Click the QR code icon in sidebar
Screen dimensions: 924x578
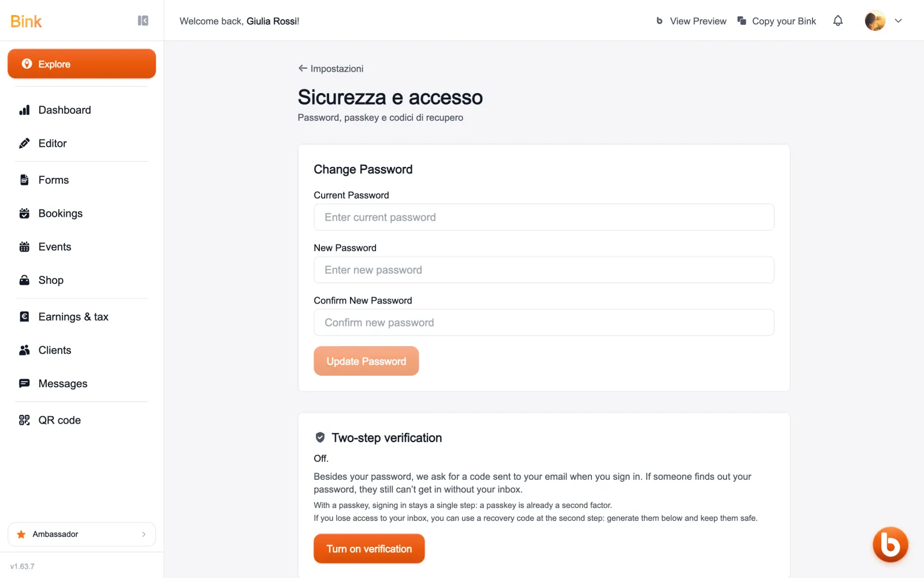[x=24, y=420]
